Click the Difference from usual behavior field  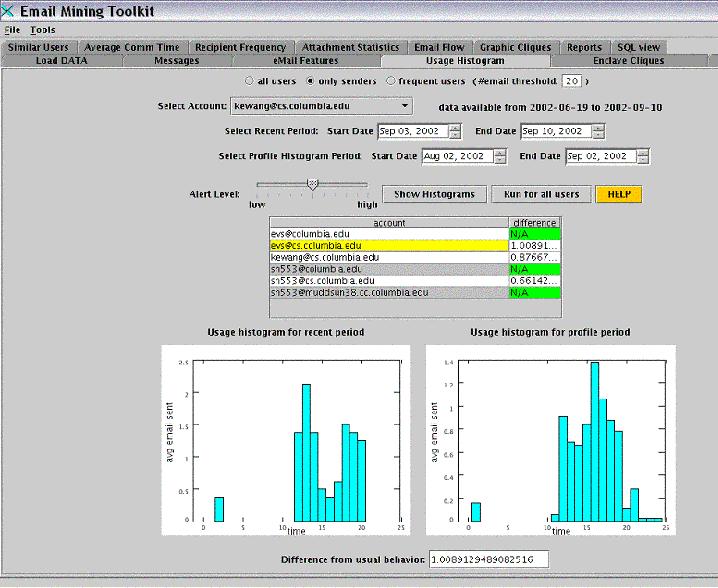489,559
